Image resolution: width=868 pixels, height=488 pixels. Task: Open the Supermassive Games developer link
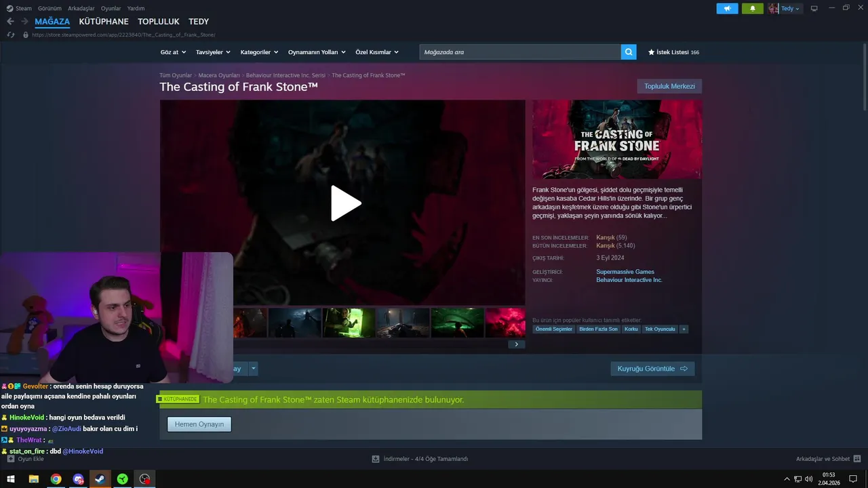point(625,272)
